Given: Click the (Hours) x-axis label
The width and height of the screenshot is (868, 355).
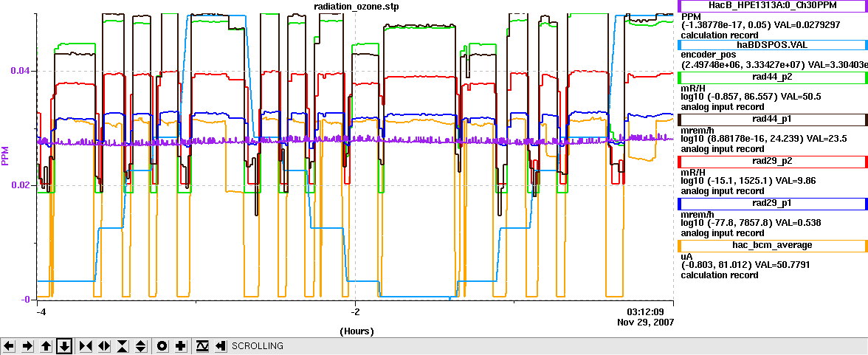Looking at the screenshot, I should tap(356, 331).
